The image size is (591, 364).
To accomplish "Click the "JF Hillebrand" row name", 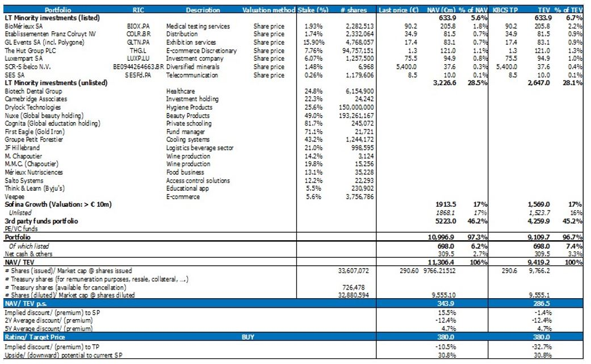I will tap(22, 148).
